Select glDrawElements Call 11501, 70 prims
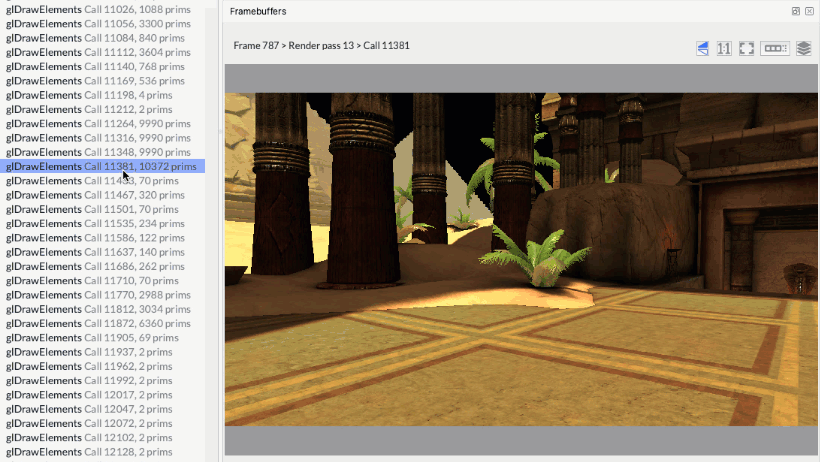This screenshot has width=820, height=462. tap(92, 209)
